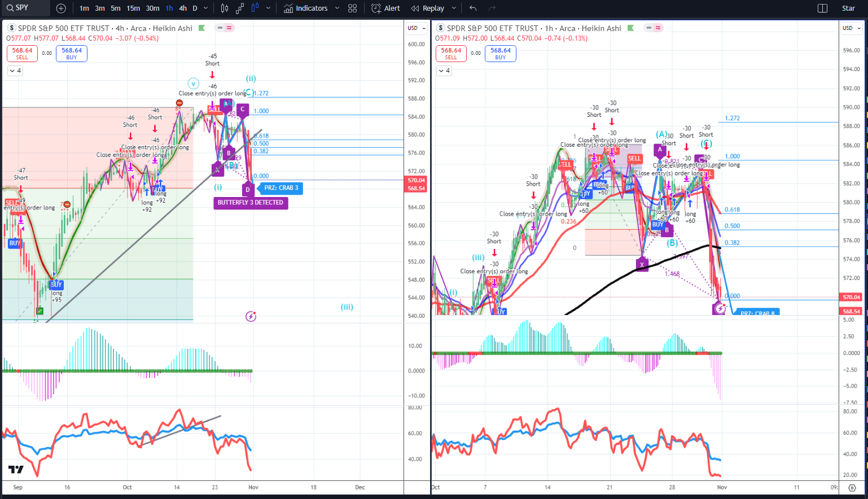Choose the blue Heikin Ashi chart type icon
Screen dimensions: 868x499
255,8
